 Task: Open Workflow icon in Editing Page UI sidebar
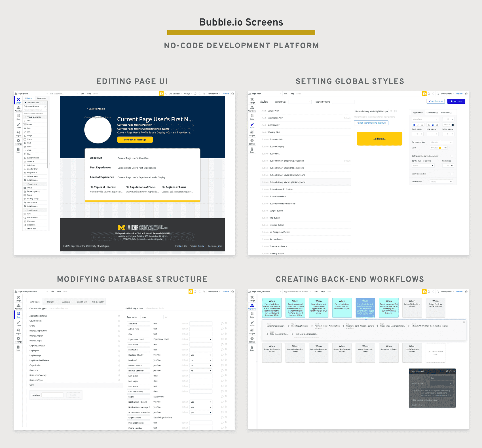[18, 109]
